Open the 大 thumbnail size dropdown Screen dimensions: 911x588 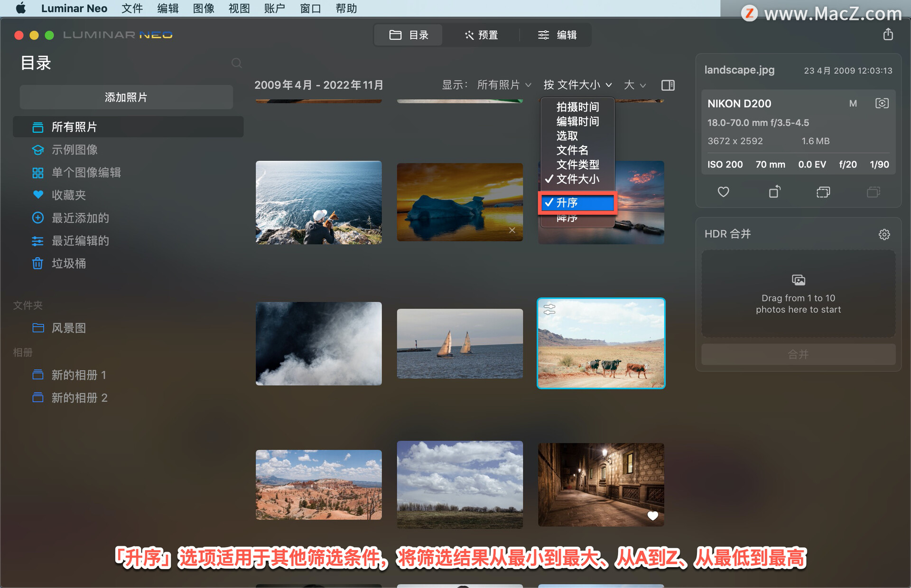[x=635, y=85]
